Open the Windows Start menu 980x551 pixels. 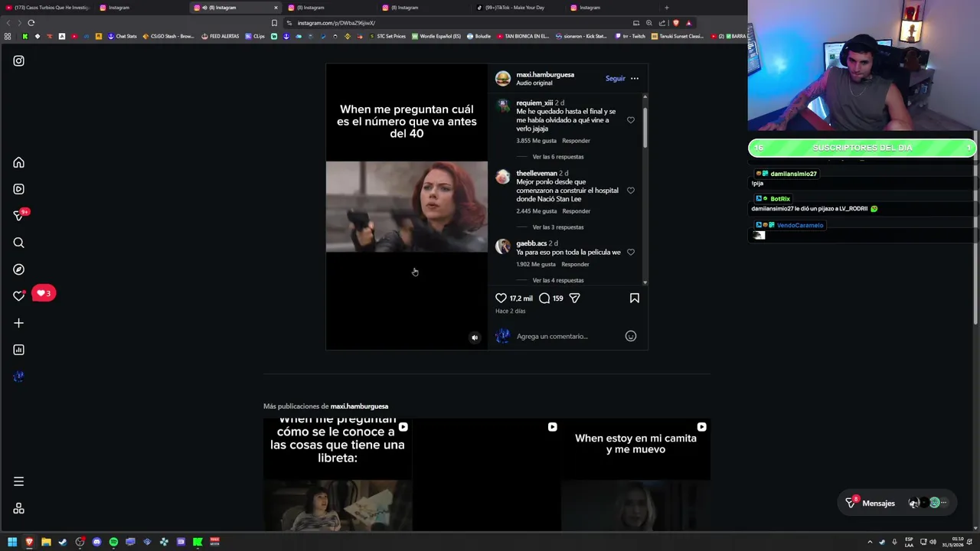pos(12,542)
